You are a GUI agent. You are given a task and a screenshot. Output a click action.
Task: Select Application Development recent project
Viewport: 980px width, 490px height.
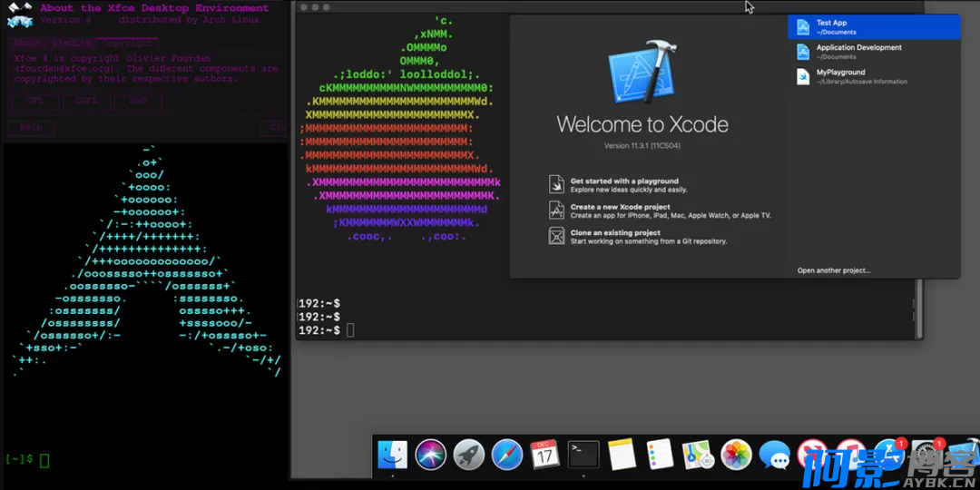coord(874,52)
